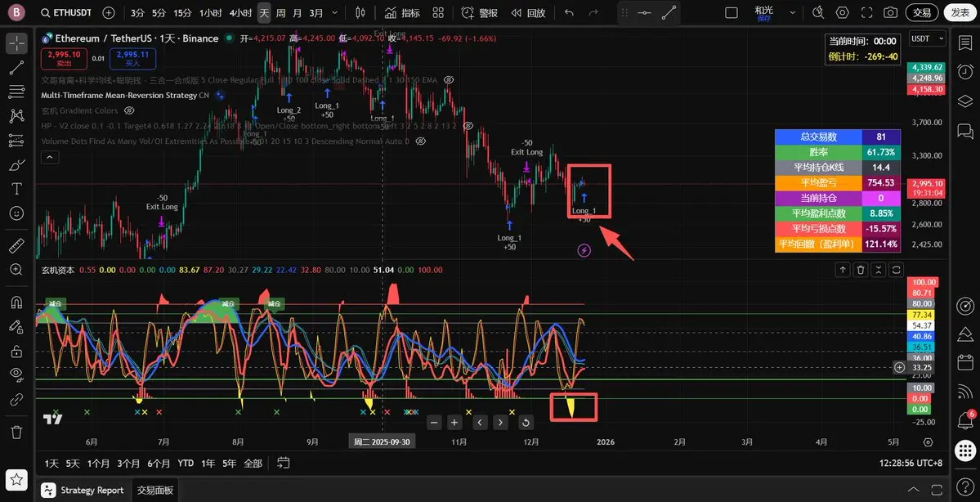Toggle magnet mode for drawings

click(17, 302)
